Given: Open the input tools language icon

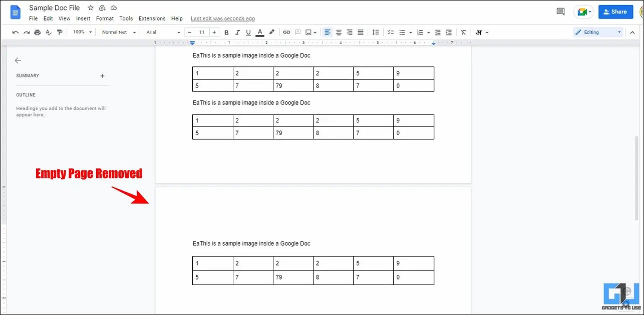Looking at the screenshot, I should tap(479, 32).
